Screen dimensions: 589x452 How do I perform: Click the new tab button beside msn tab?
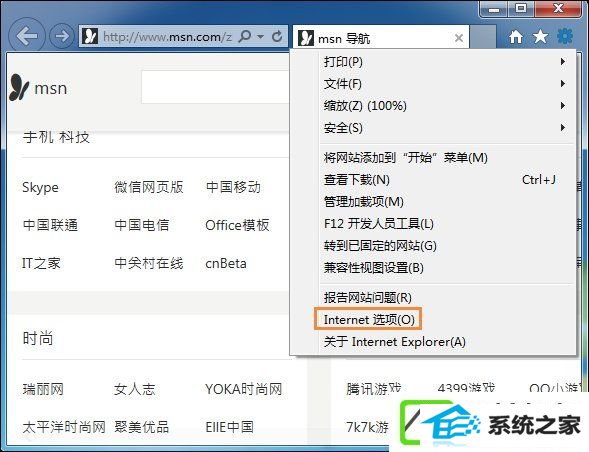pos(483,38)
